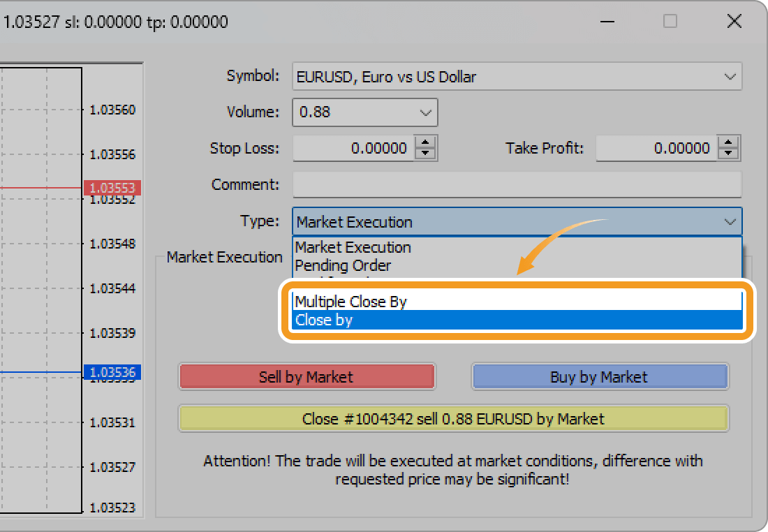Select the Multiple Close By option
This screenshot has height=532, width=768.
pyautogui.click(x=351, y=302)
